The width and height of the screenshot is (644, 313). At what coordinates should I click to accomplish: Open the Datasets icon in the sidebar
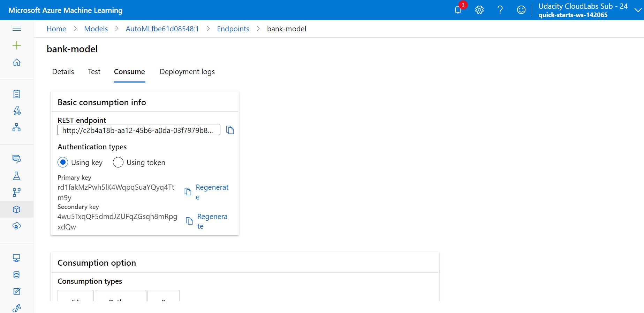[x=17, y=159]
